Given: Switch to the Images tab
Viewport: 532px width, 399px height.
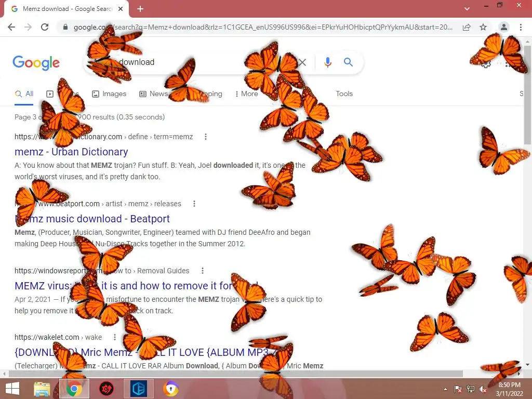Looking at the screenshot, I should pos(109,94).
